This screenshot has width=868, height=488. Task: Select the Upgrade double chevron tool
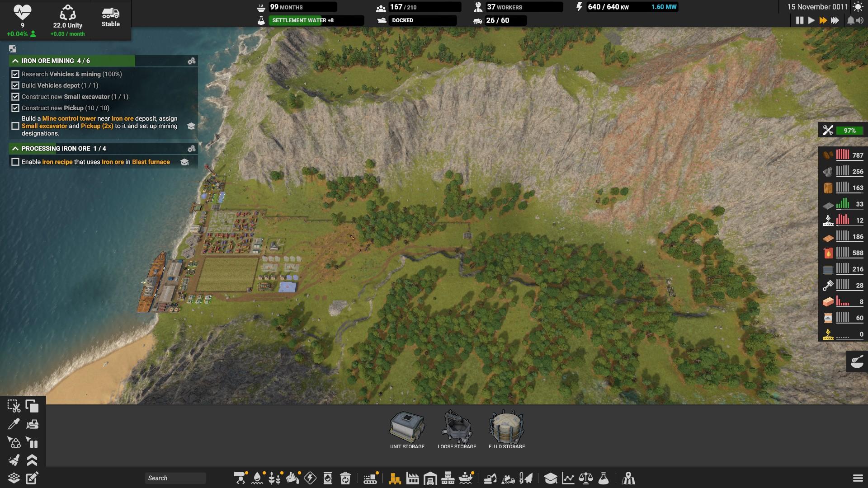pos(32,460)
